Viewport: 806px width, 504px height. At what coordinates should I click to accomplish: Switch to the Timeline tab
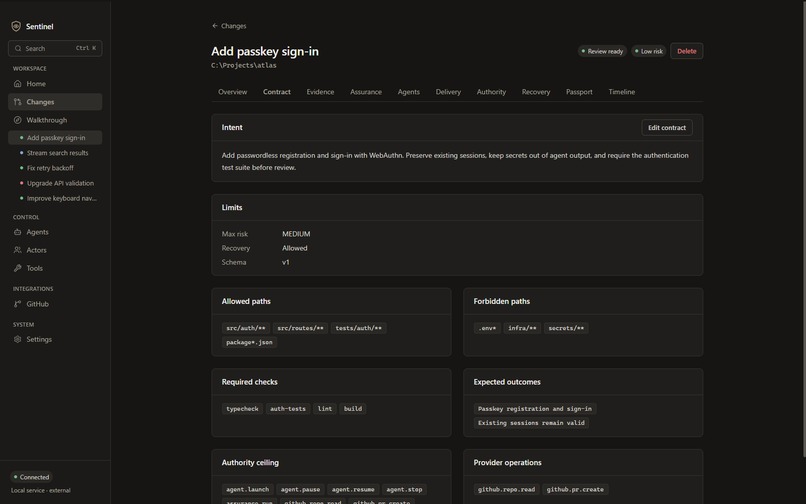pyautogui.click(x=621, y=92)
